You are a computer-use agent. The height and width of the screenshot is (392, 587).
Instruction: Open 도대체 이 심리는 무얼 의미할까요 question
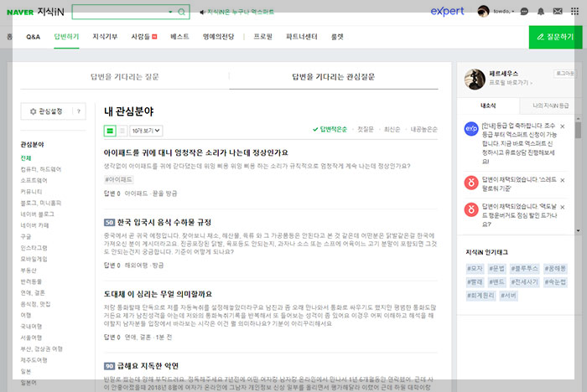click(158, 294)
